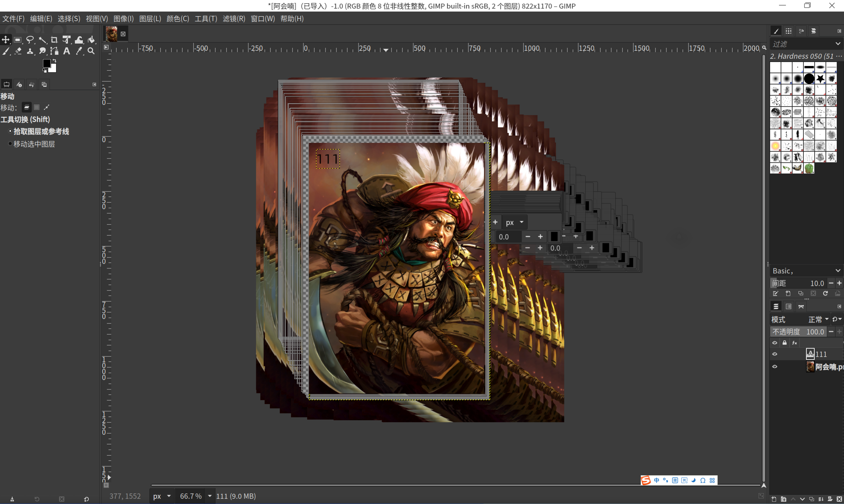Screen dimensions: 844x504
Task: Select the Color Picker eyedropper tool
Action: (79, 51)
